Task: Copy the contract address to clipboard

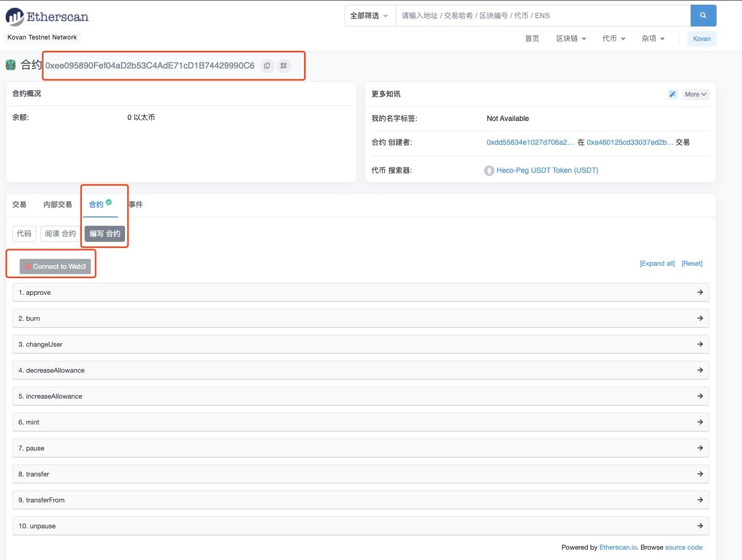Action: (x=267, y=65)
